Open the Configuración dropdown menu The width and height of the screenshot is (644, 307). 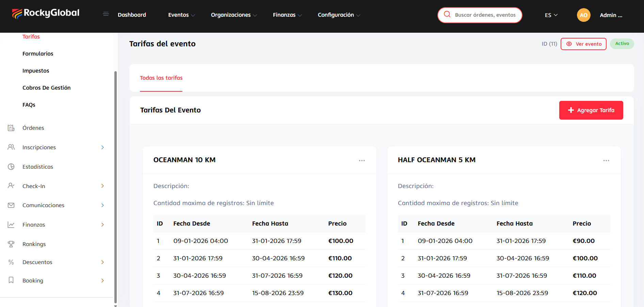tap(339, 15)
